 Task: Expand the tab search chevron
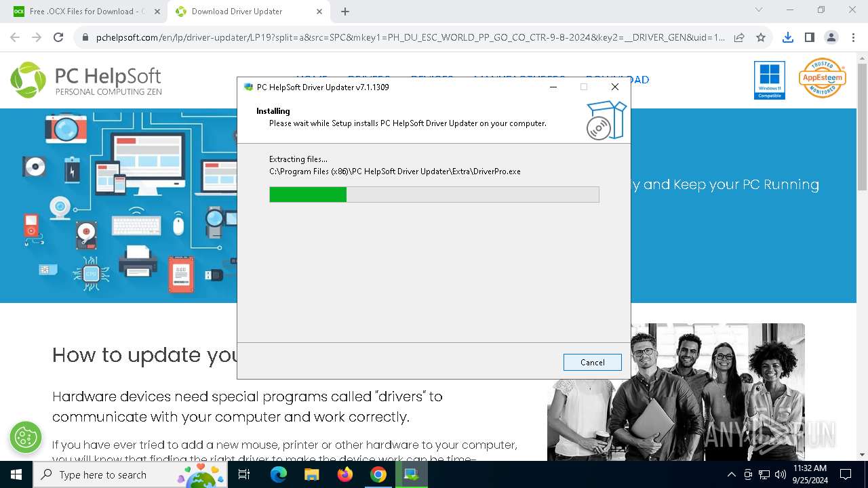pyautogui.click(x=759, y=10)
